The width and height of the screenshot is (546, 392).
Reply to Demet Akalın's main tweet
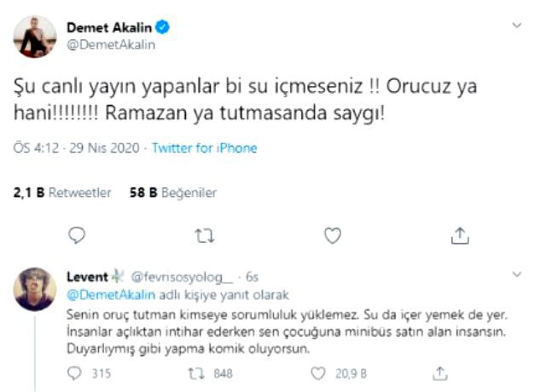(76, 233)
